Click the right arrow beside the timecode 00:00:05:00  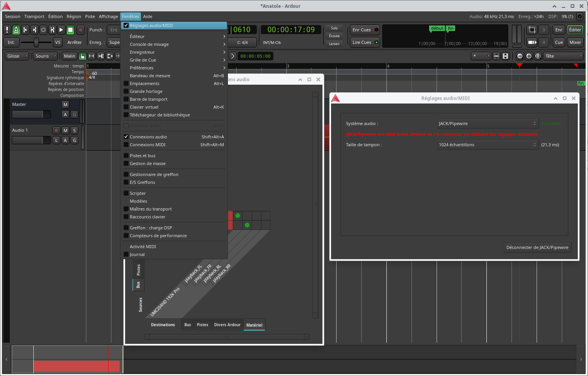pyautogui.click(x=233, y=56)
